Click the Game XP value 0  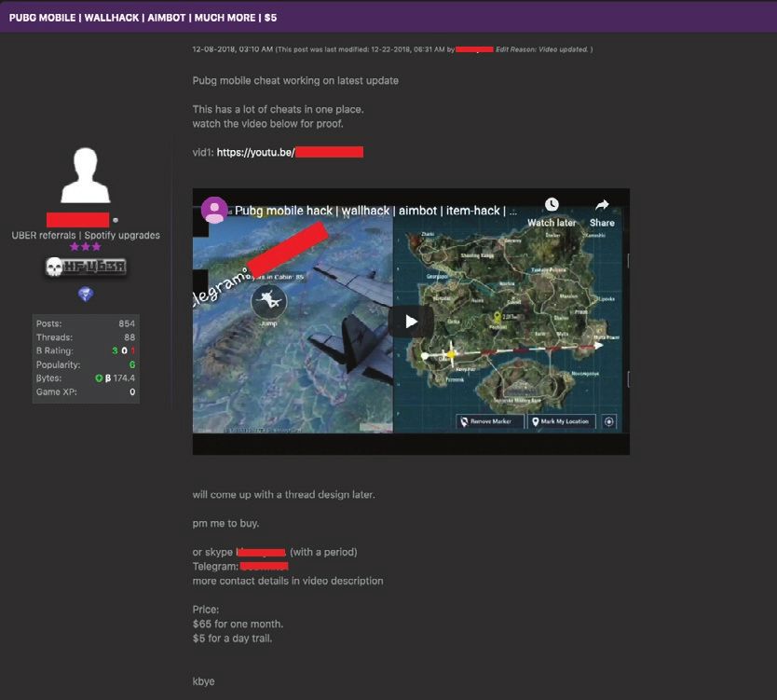(x=132, y=391)
